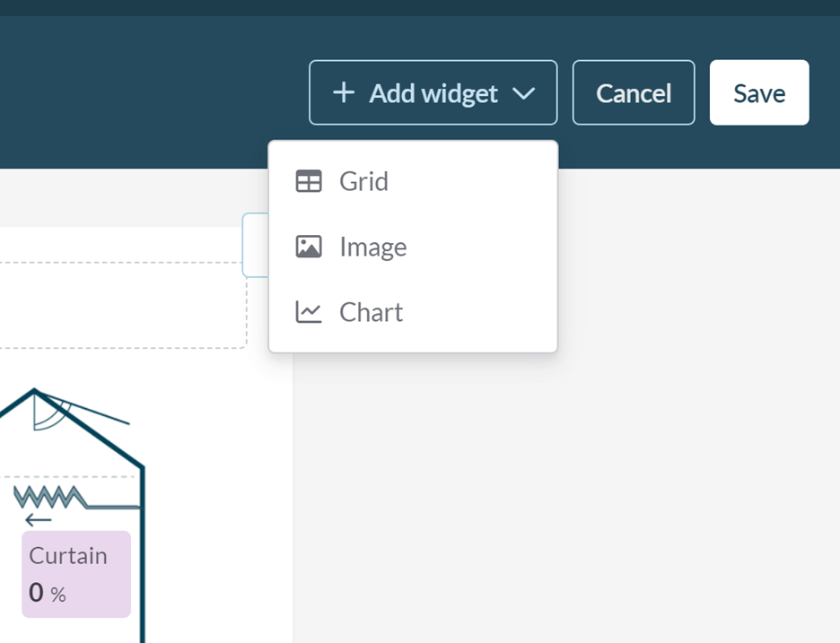The height and width of the screenshot is (643, 840).
Task: Cancel the dashboard editing
Action: [x=634, y=93]
